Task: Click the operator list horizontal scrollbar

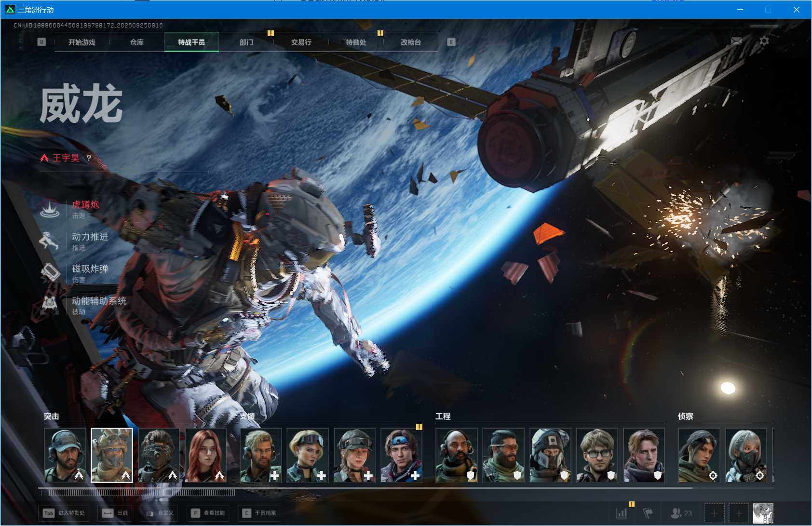Action: coord(365,488)
